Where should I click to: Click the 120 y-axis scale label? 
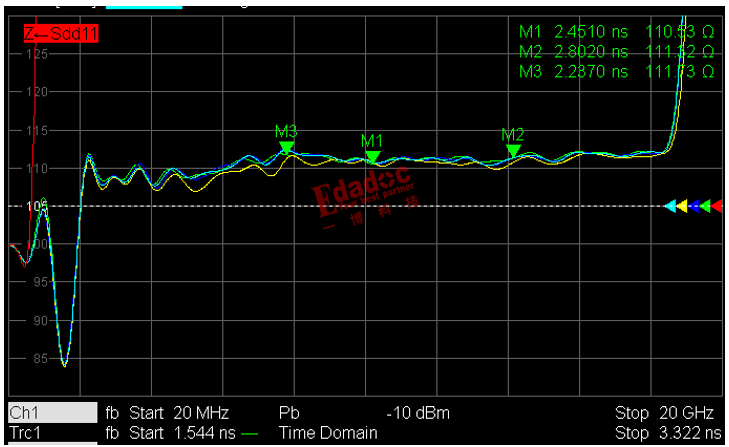37,92
